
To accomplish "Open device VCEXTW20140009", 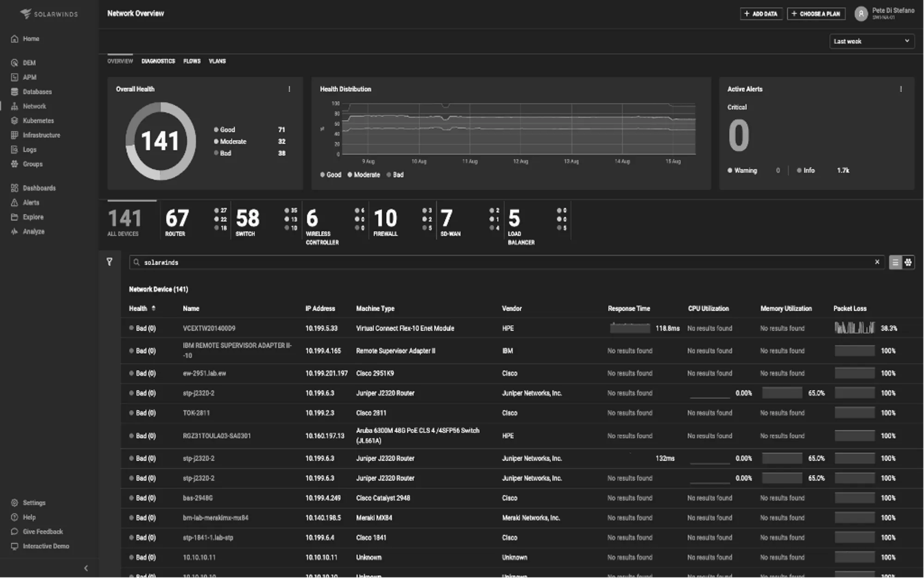I will tap(209, 328).
